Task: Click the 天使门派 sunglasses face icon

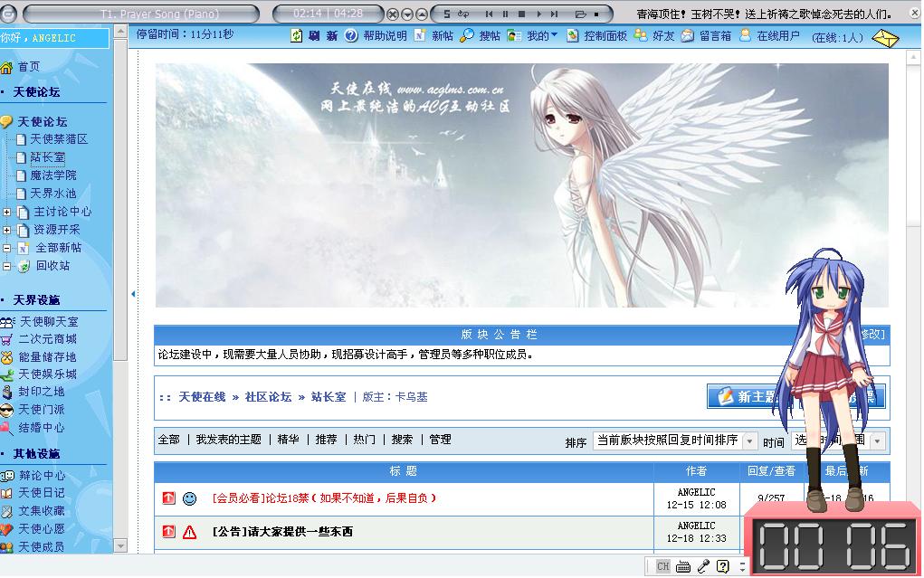Action: pos(6,410)
